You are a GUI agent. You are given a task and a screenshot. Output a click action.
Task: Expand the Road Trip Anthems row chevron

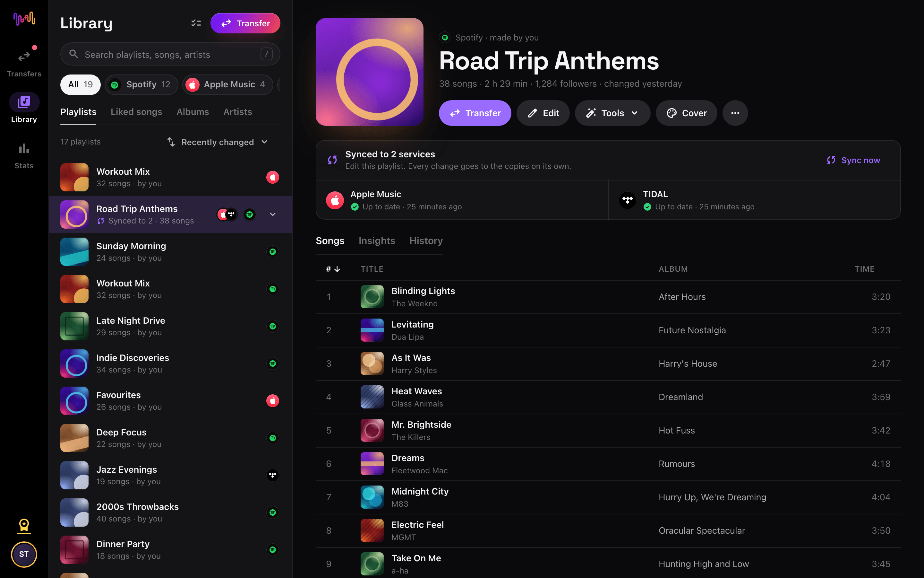[x=272, y=215]
